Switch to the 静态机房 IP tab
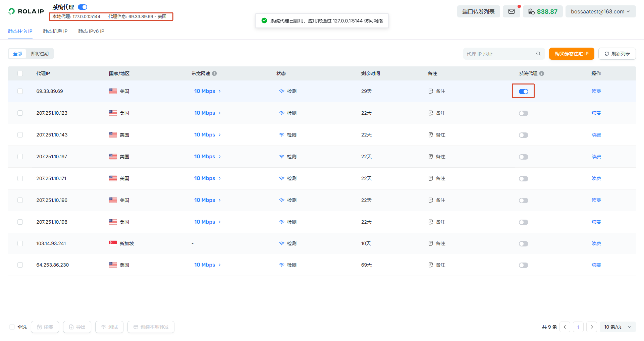 coord(55,31)
